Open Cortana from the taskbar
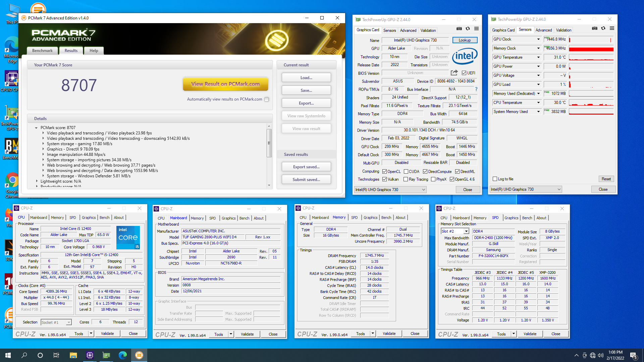This screenshot has height=362, width=644. pyautogui.click(x=40, y=355)
